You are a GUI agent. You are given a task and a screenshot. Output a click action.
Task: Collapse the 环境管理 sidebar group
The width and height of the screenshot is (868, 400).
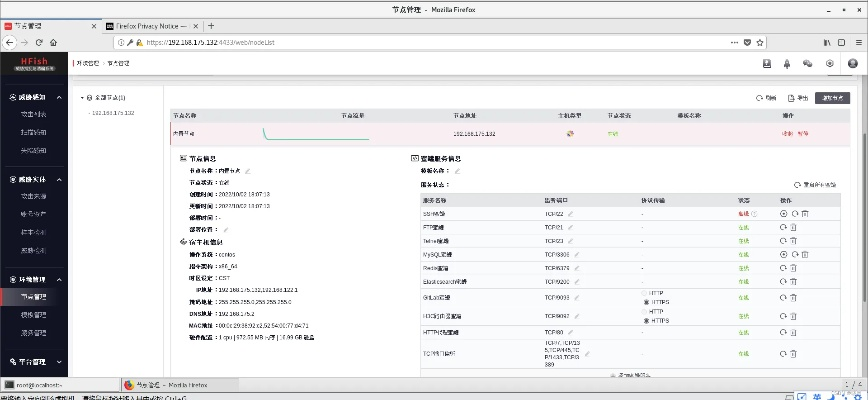click(59, 280)
